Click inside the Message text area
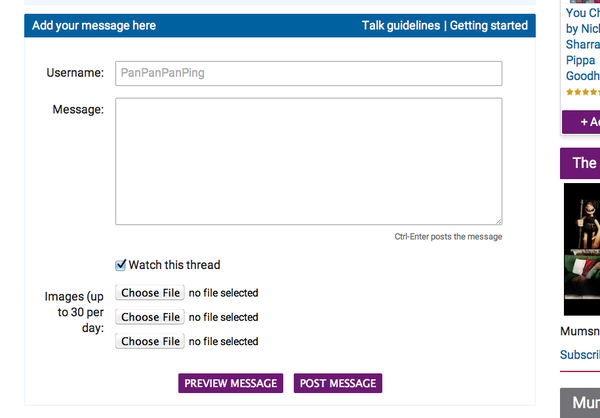 (x=308, y=161)
